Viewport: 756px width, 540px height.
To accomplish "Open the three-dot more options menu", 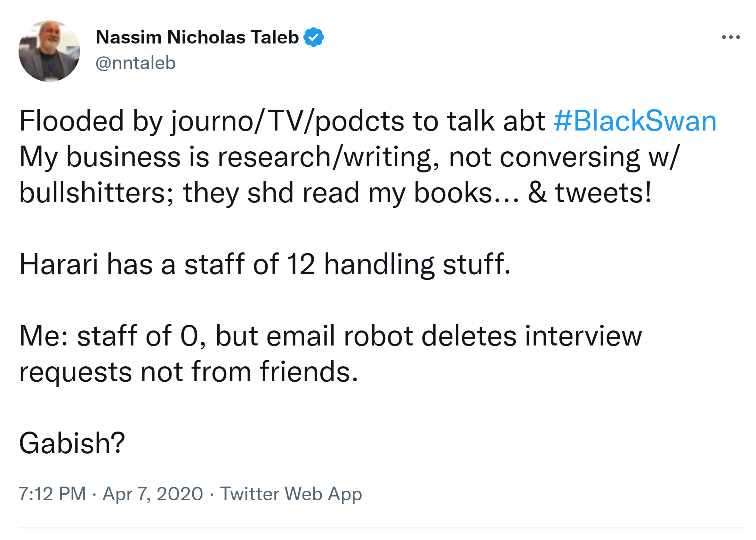I will point(730,37).
